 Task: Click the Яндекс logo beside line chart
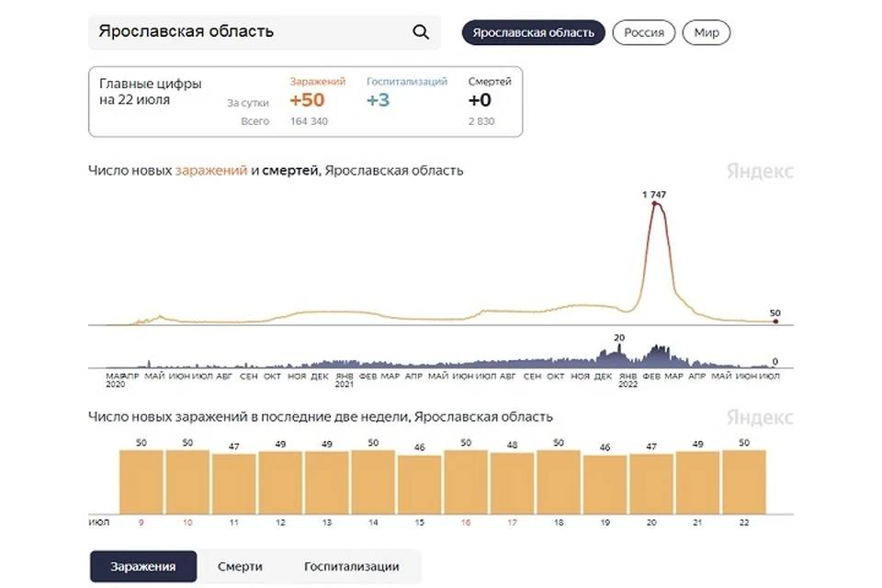click(x=760, y=171)
